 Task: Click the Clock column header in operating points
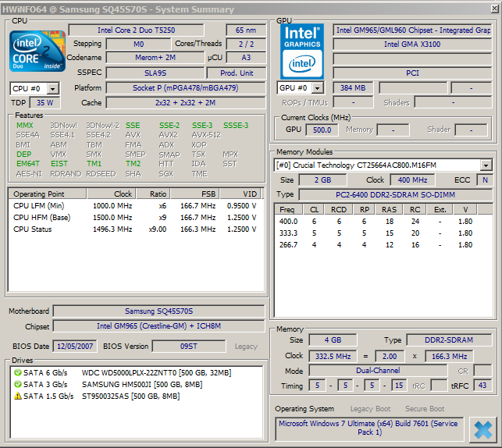point(112,194)
